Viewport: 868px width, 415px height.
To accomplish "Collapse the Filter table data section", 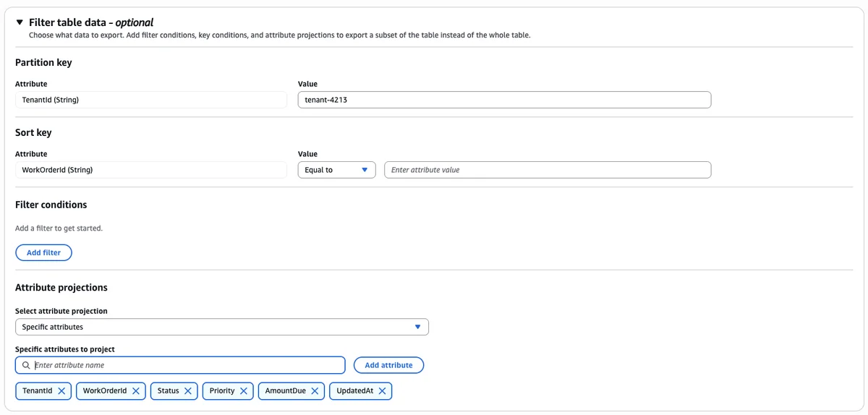I will [20, 22].
